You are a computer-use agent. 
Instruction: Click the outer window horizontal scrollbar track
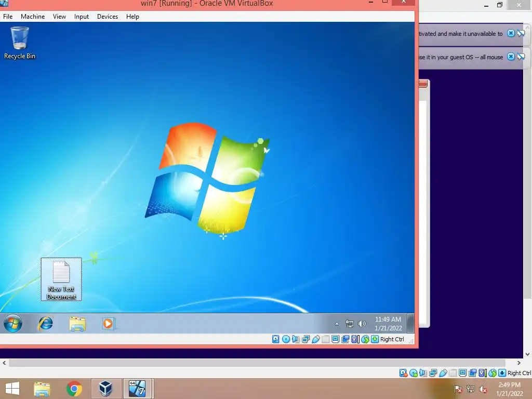pos(257,363)
